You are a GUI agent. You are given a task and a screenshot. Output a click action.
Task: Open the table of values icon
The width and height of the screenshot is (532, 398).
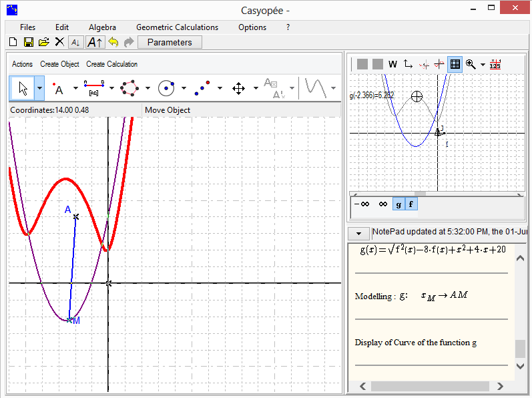click(x=495, y=64)
